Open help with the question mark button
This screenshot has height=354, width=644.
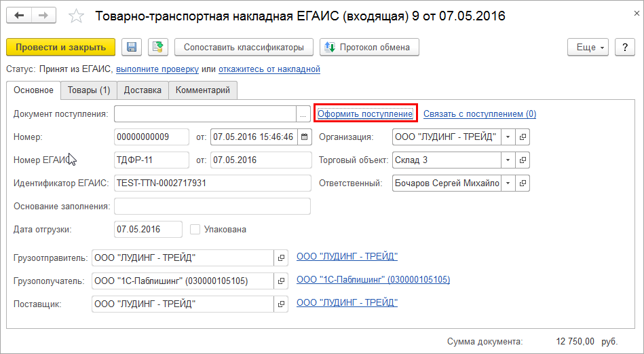click(624, 48)
